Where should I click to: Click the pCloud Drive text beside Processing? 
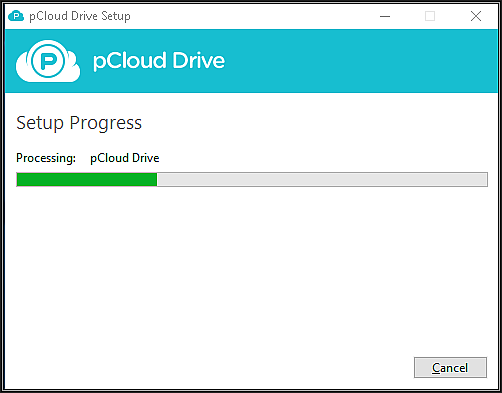pos(125,158)
